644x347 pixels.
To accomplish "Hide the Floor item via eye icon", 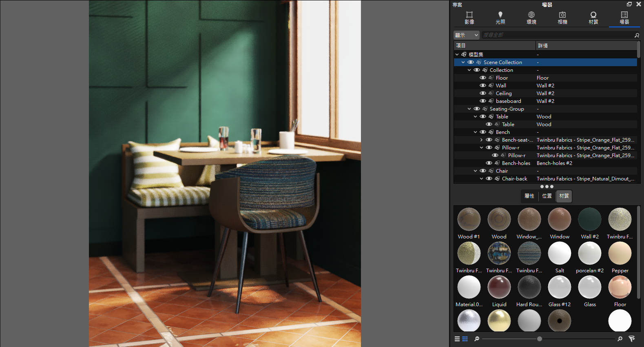I will point(483,78).
